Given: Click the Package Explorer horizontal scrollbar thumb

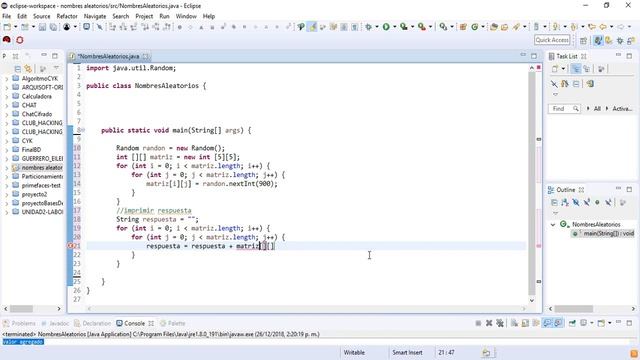Looking at the screenshot, I should [21, 309].
